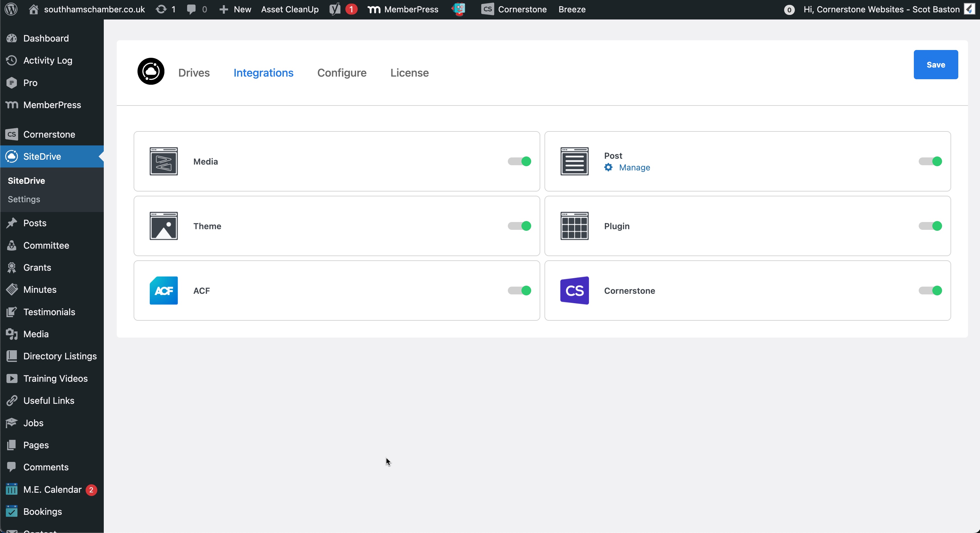Image resolution: width=980 pixels, height=533 pixels.
Task: Open the Yoast SEO admin bar icon
Action: [335, 9]
